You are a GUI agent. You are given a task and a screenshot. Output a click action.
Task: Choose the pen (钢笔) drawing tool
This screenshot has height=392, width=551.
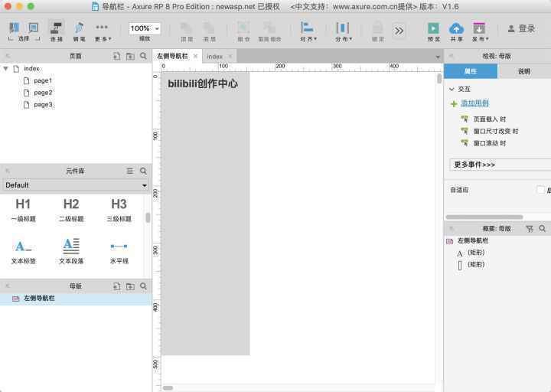click(x=79, y=31)
